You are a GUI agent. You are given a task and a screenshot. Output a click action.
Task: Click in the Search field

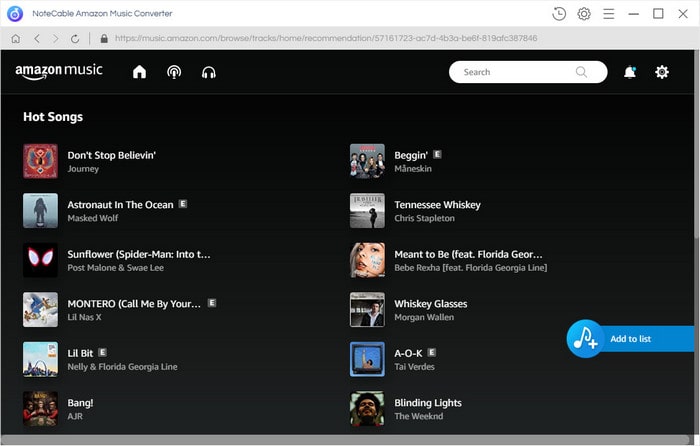(x=528, y=72)
